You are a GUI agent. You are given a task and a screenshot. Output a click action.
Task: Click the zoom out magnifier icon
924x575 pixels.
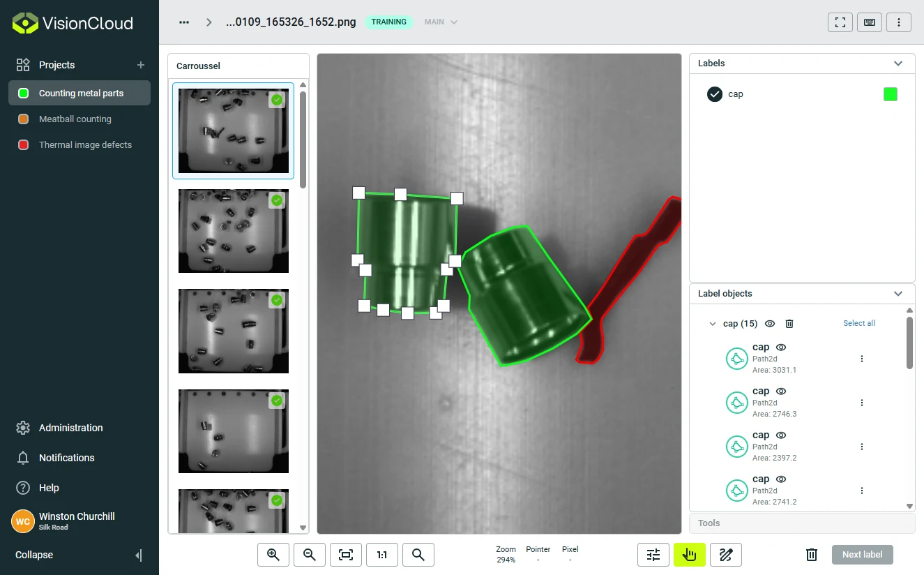(310, 555)
